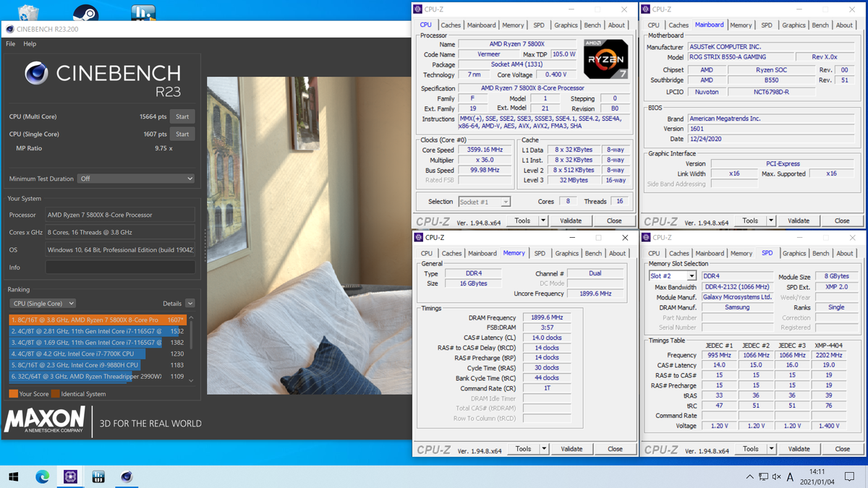This screenshot has width=868, height=488.
Task: Click Validate in the Mainboard window
Action: coord(799,221)
